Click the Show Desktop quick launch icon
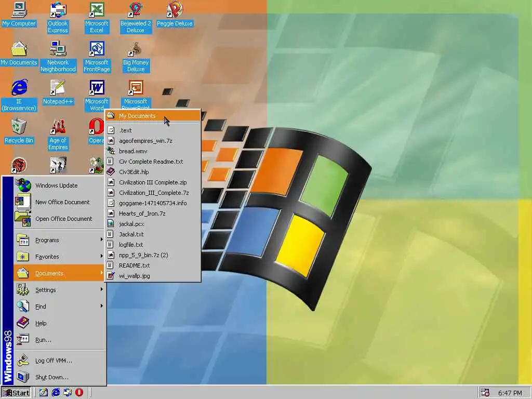532x399 pixels. point(44,393)
